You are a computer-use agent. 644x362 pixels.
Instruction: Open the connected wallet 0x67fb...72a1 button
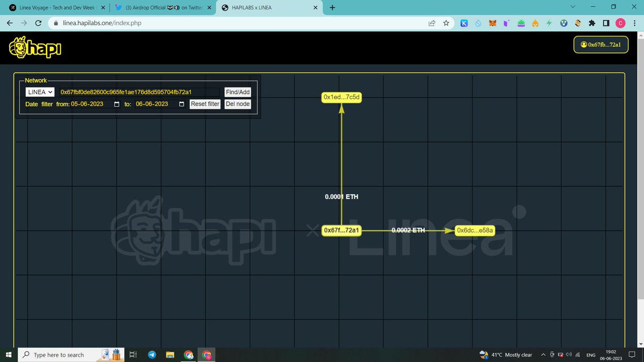[x=601, y=45]
